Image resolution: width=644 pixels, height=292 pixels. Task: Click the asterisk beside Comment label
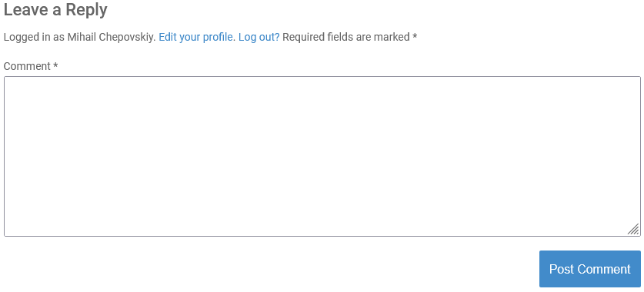(x=55, y=65)
